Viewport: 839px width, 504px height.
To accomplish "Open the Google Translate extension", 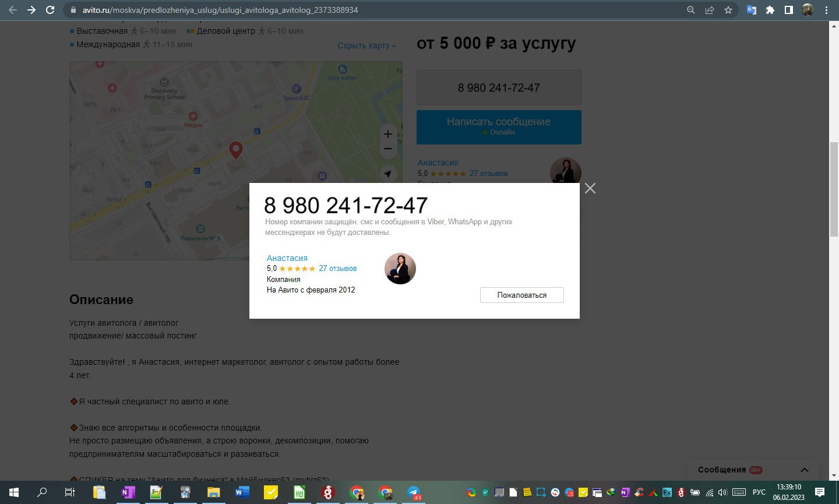I will (752, 10).
